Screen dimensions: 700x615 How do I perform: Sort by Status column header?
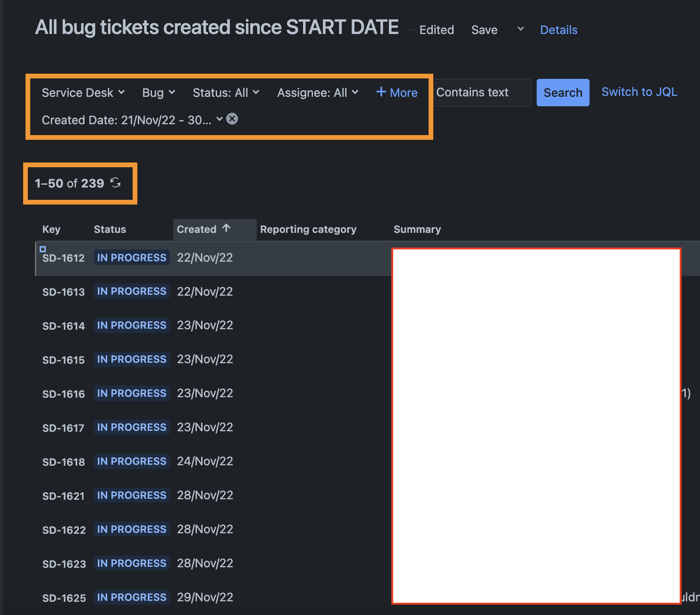click(110, 229)
